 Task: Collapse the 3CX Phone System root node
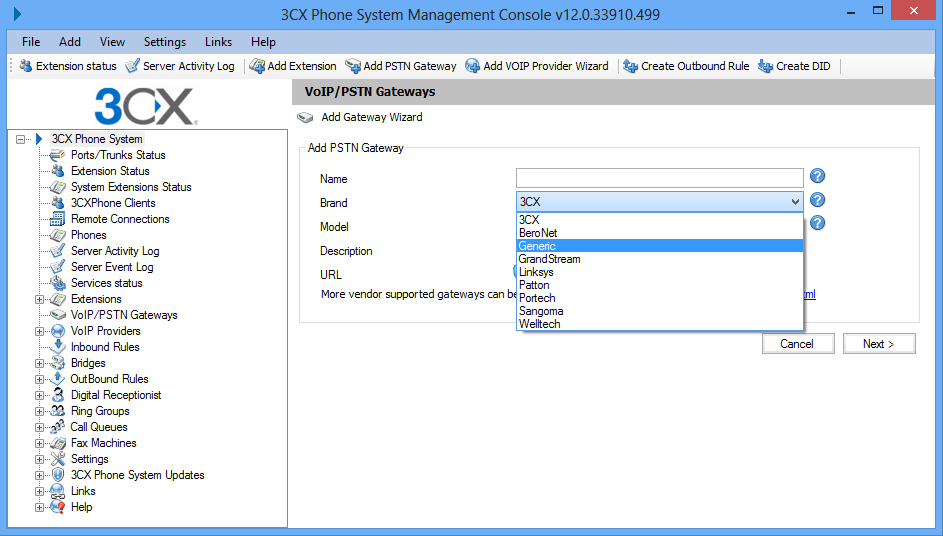pos(20,139)
